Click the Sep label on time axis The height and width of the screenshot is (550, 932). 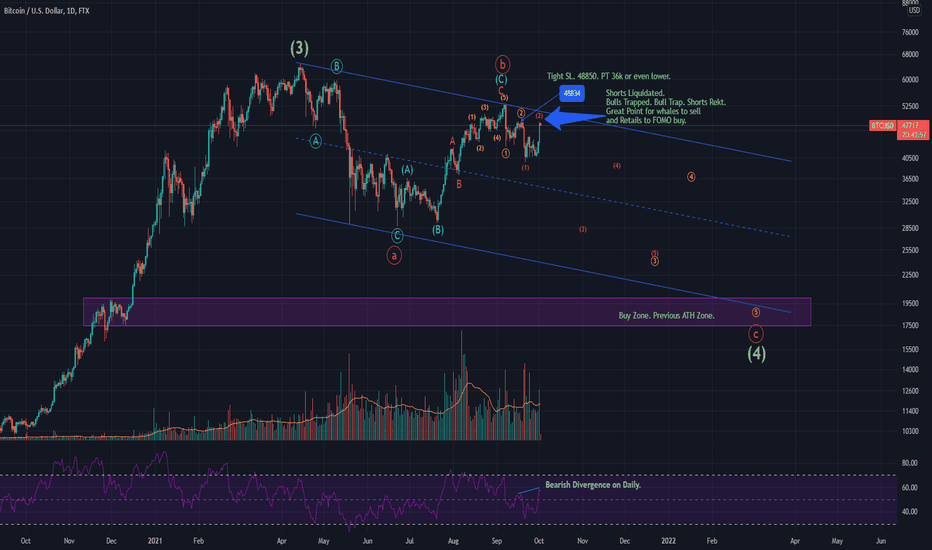coord(497,541)
